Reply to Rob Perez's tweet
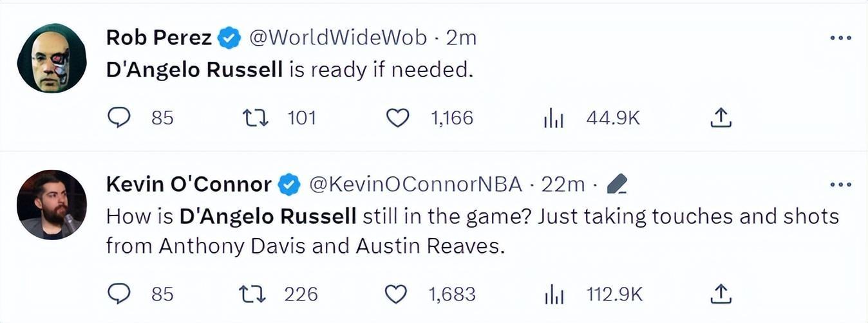The image size is (868, 323). [x=118, y=118]
